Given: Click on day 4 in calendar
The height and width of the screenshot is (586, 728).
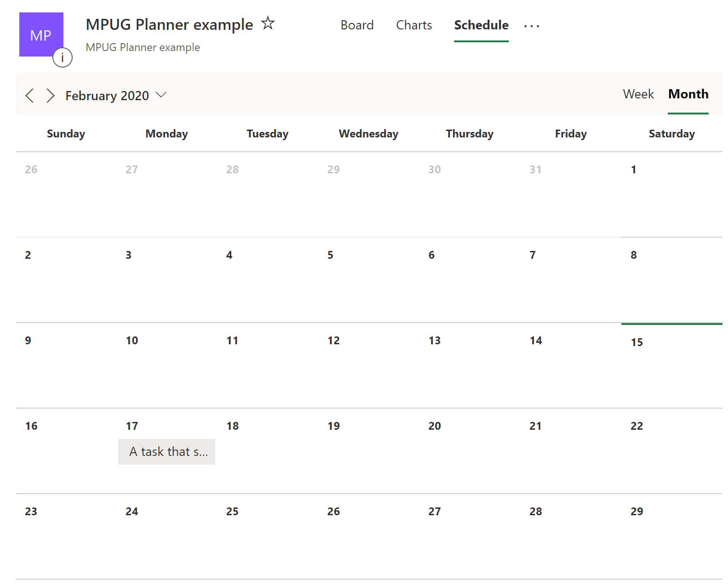Looking at the screenshot, I should (x=229, y=255).
